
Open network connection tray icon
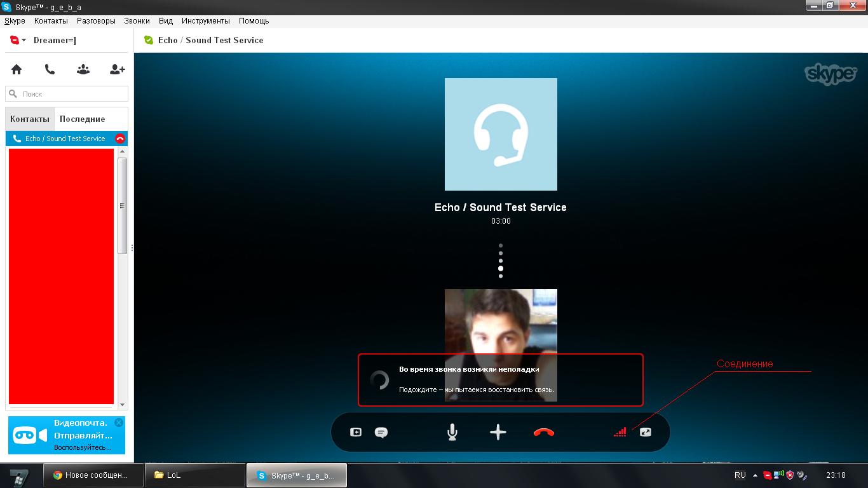pos(778,475)
